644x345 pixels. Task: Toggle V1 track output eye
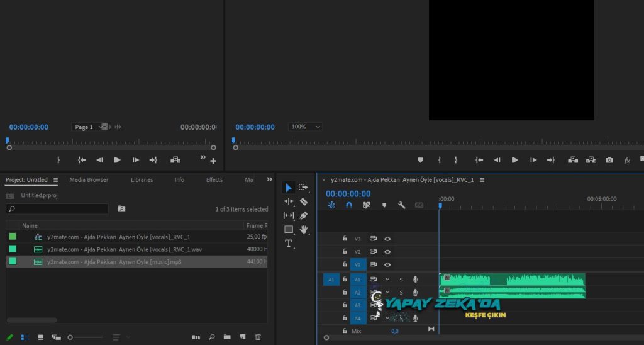click(387, 264)
